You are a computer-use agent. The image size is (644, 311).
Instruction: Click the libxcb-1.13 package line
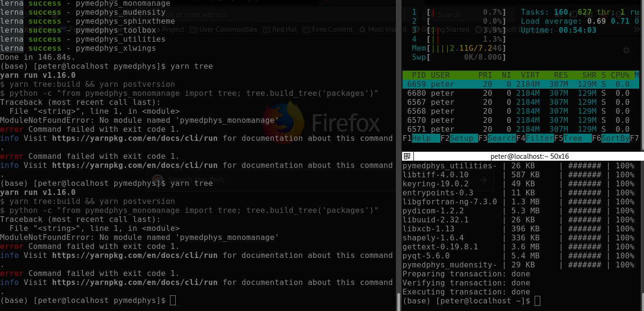click(x=519, y=229)
